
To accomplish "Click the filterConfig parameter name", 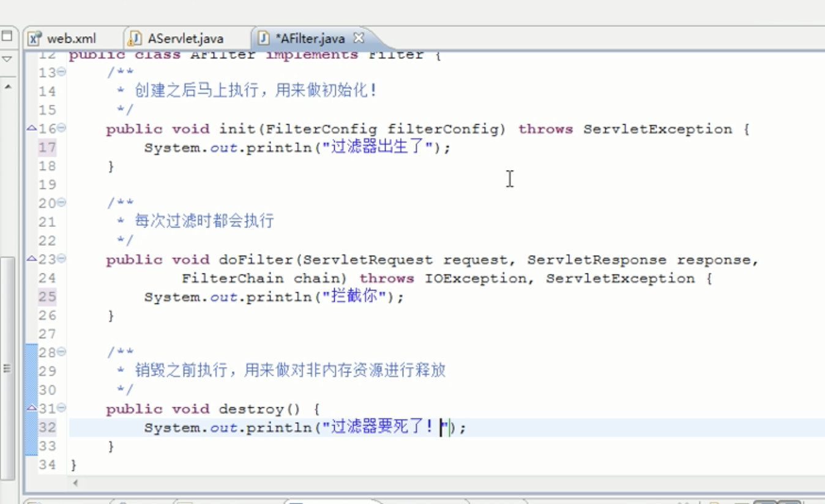I will pyautogui.click(x=443, y=129).
